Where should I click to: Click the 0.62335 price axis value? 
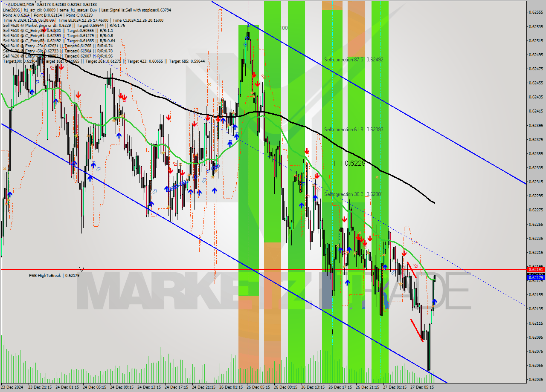(x=536, y=167)
